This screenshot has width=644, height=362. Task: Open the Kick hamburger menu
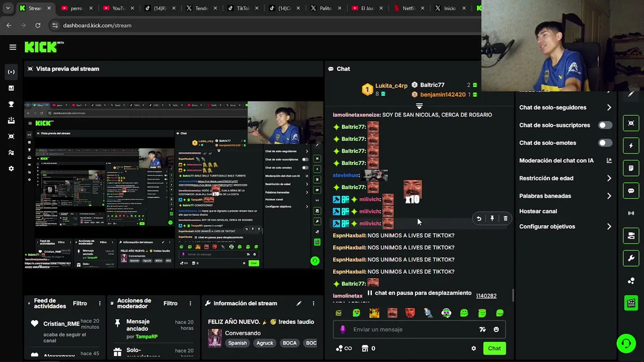tap(13, 47)
